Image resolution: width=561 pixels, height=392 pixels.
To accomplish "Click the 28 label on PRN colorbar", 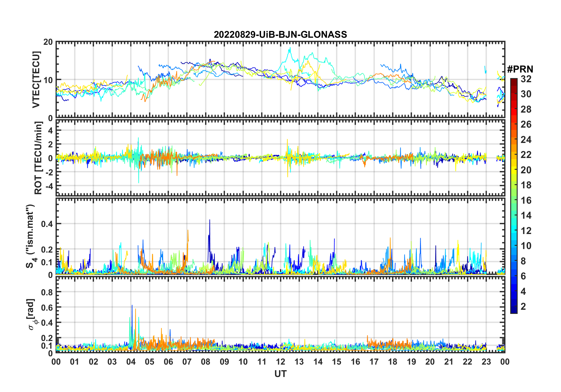I will click(526, 109).
